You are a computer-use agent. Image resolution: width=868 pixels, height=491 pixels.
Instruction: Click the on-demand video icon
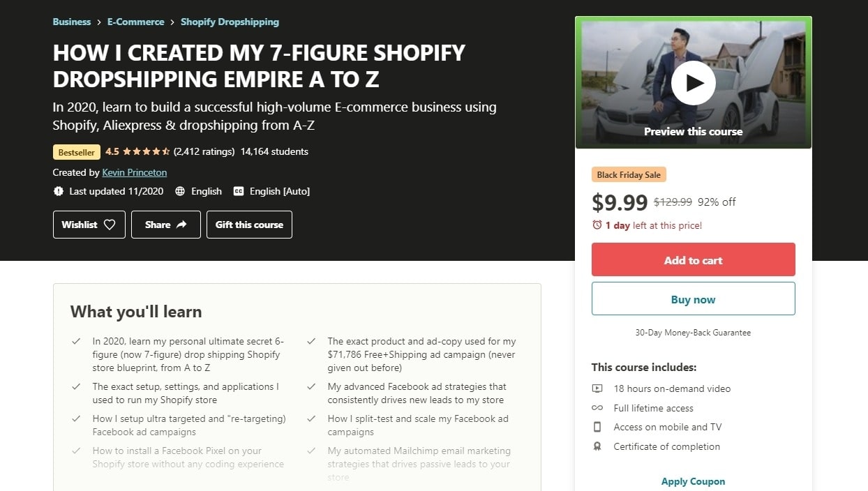pos(597,388)
